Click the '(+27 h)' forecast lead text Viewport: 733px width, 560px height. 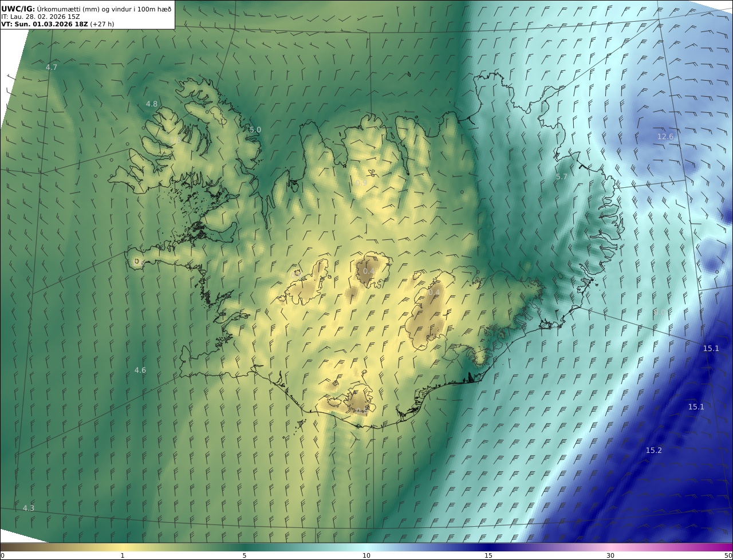102,24
